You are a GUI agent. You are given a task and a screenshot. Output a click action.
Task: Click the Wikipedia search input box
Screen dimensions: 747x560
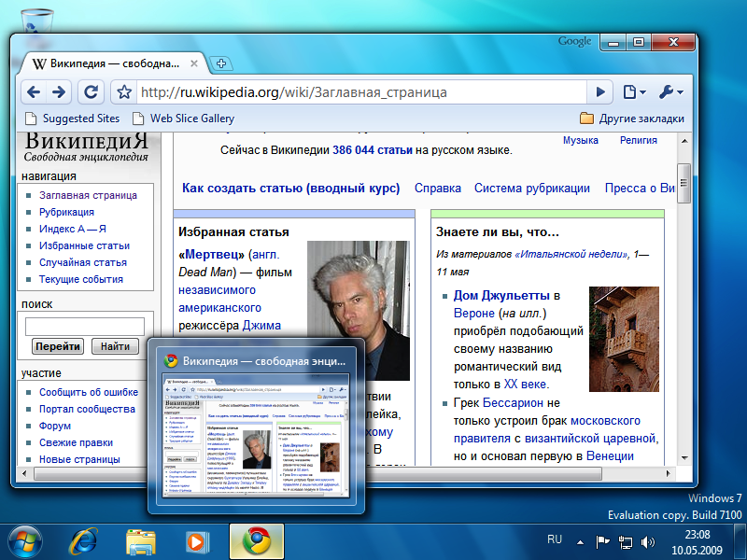point(85,327)
